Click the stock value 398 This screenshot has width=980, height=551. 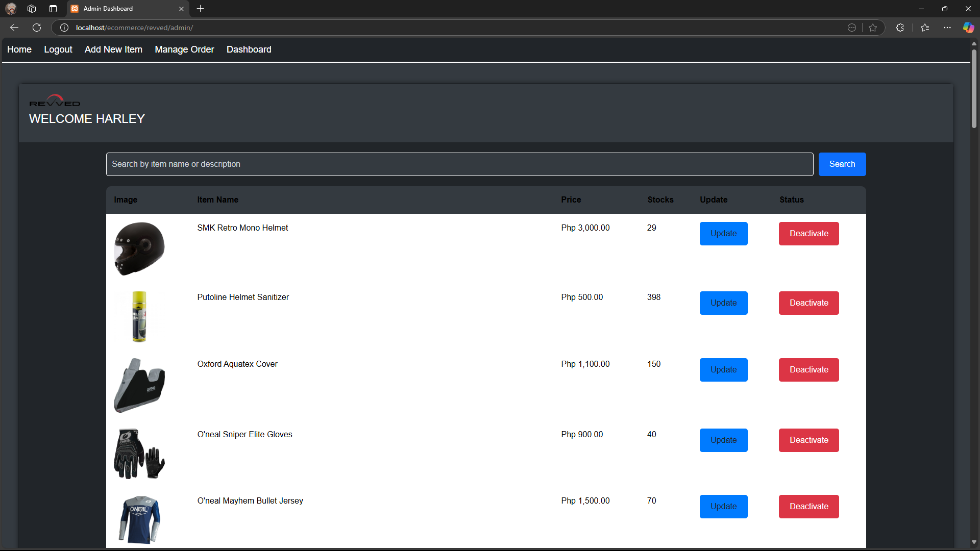(x=654, y=297)
